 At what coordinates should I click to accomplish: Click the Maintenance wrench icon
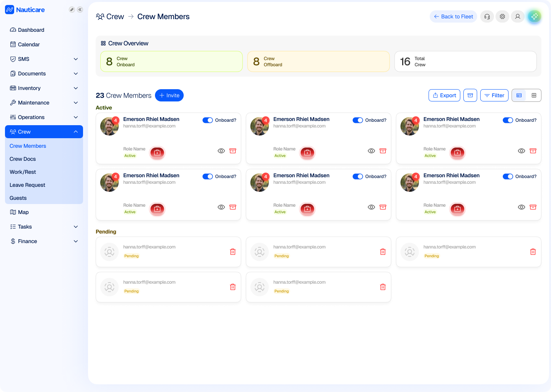click(13, 103)
